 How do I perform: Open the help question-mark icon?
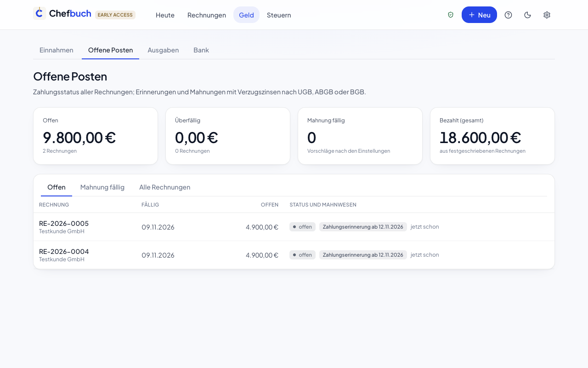tap(508, 15)
